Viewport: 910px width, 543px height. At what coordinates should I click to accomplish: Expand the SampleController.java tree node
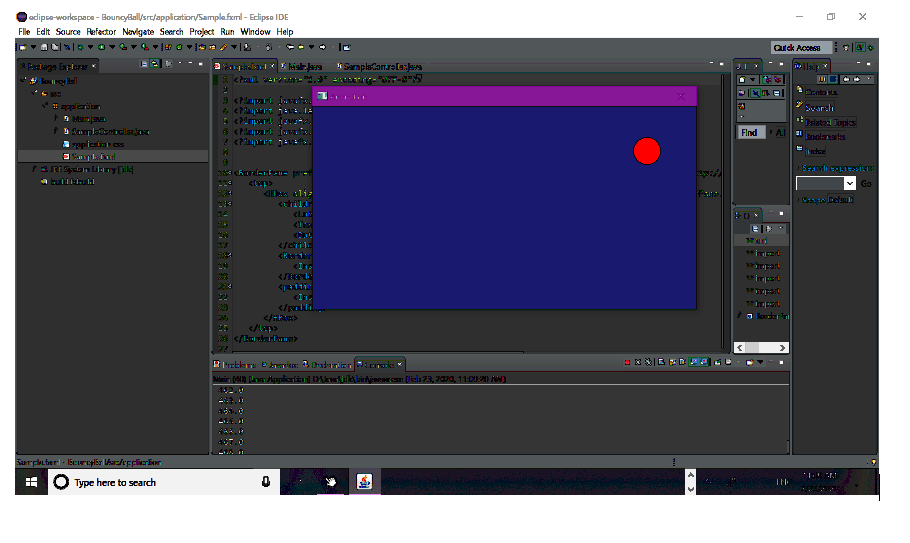coord(56,131)
